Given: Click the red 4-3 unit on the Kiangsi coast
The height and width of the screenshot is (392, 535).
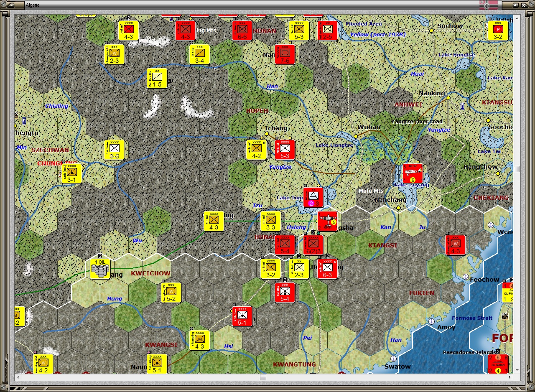Looking at the screenshot, I should pyautogui.click(x=456, y=245).
